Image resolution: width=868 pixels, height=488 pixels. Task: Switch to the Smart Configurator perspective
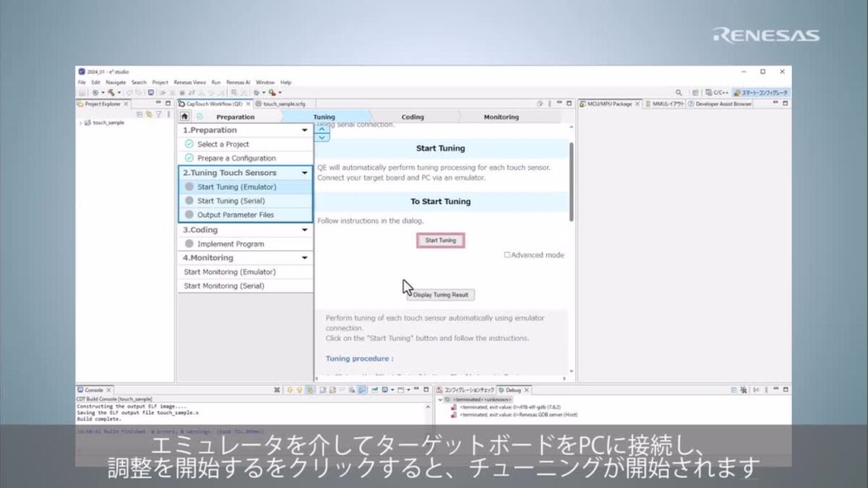760,92
